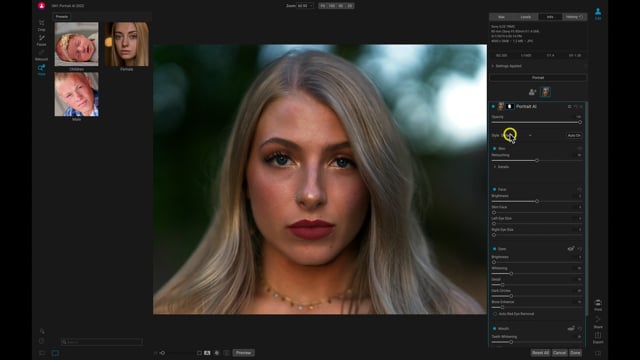This screenshot has width=640, height=360.
Task: Click the Portrait tab button
Action: 538,78
